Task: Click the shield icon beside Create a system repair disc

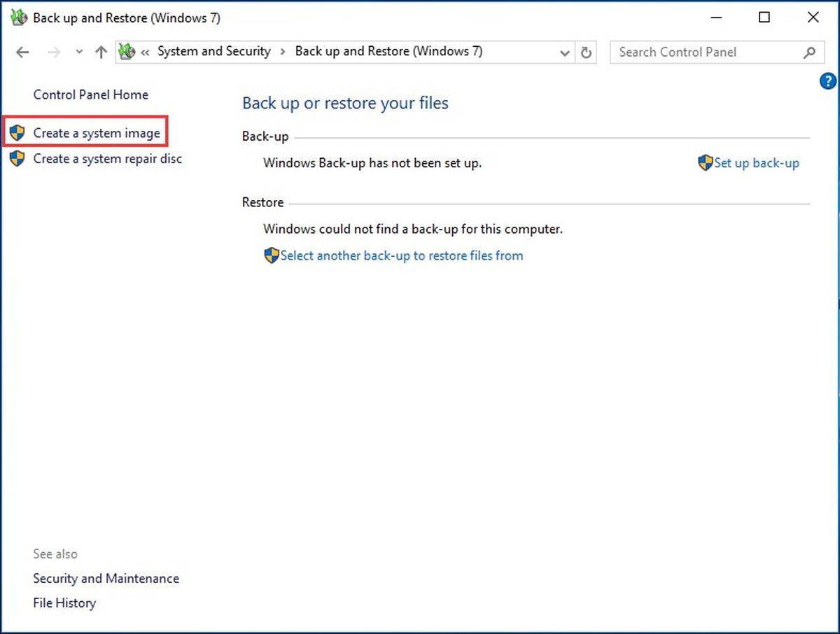Action: pos(17,159)
